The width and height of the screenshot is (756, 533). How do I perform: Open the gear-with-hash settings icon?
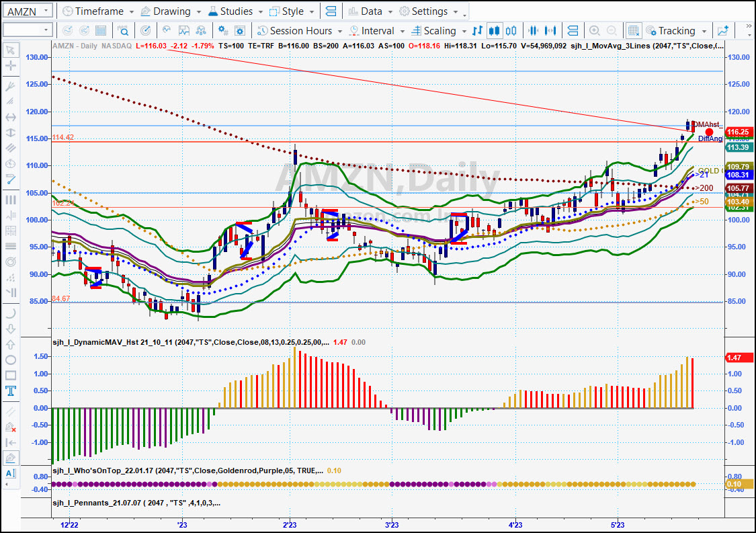pyautogui.click(x=222, y=31)
